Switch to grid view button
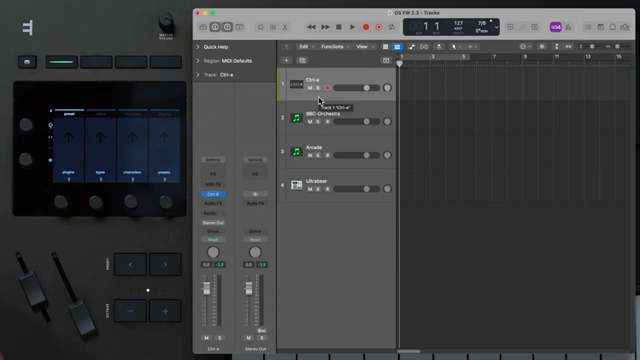The width and height of the screenshot is (640, 360). click(385, 47)
